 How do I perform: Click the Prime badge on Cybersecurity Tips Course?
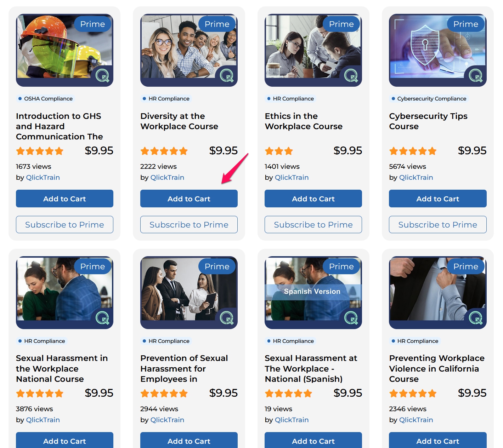(x=466, y=24)
